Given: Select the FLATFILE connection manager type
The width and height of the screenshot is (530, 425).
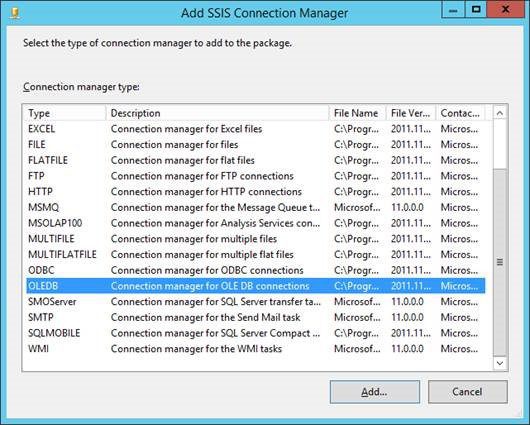Looking at the screenshot, I should coord(255,160).
